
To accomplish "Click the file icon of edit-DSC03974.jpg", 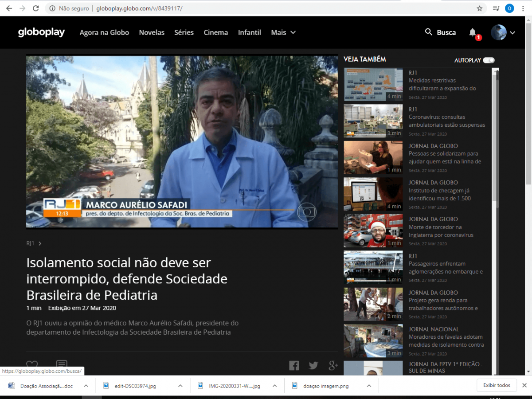I will [106, 386].
